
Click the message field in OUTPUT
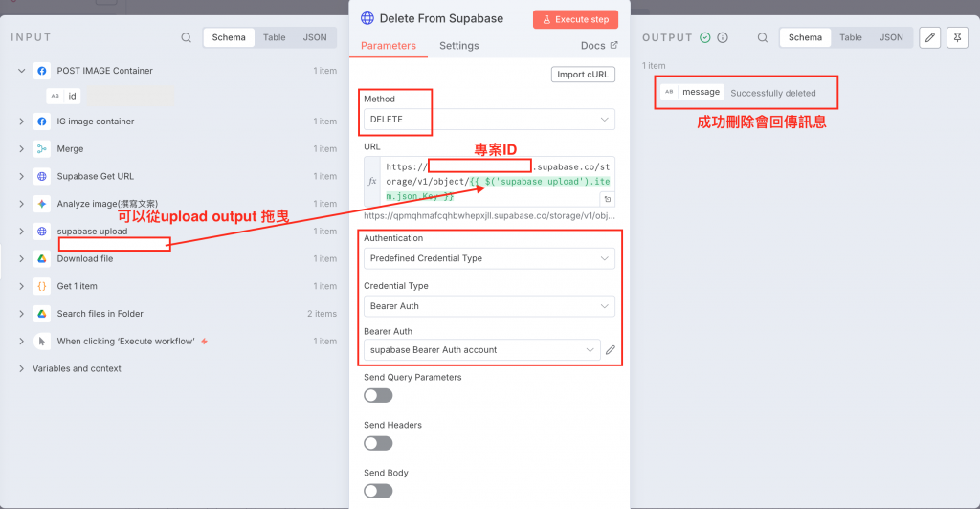[x=693, y=92]
